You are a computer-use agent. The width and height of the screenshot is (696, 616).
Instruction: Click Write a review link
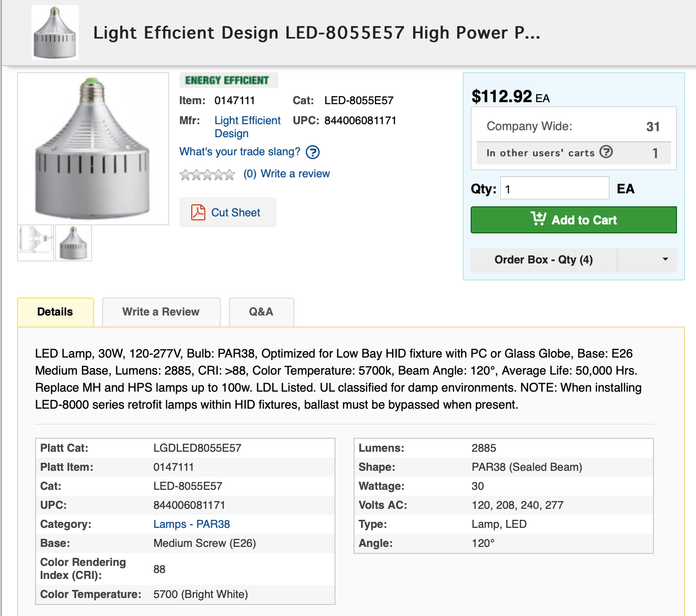[294, 174]
